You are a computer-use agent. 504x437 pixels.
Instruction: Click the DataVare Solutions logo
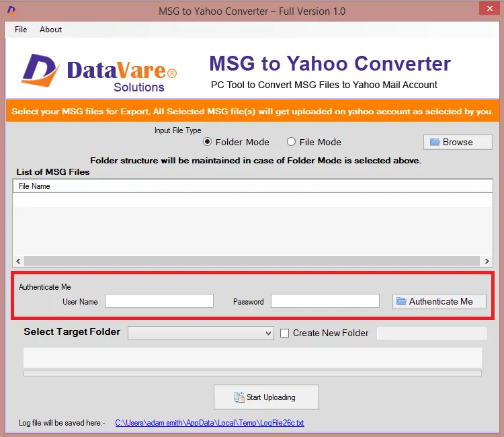(x=99, y=73)
